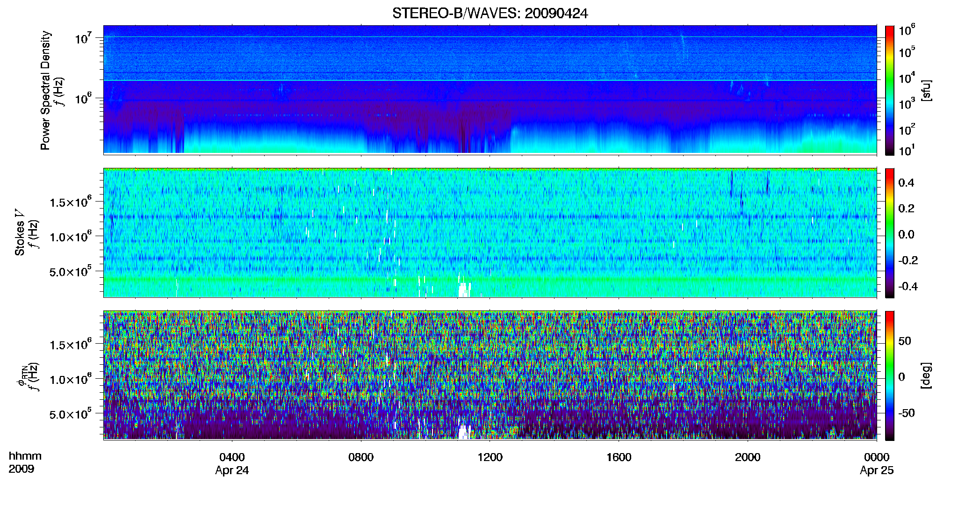Click the "0000" time tick label
Viewport: 980px width, 505px height.
877,457
